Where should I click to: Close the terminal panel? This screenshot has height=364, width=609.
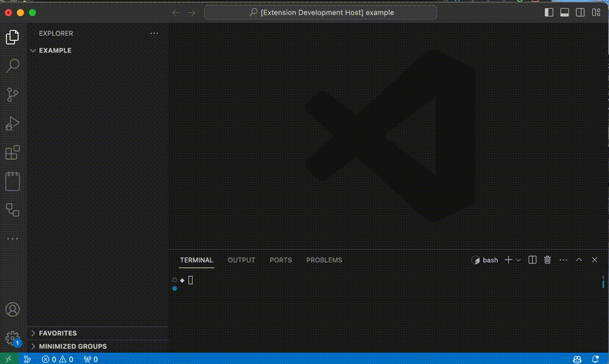(x=595, y=260)
